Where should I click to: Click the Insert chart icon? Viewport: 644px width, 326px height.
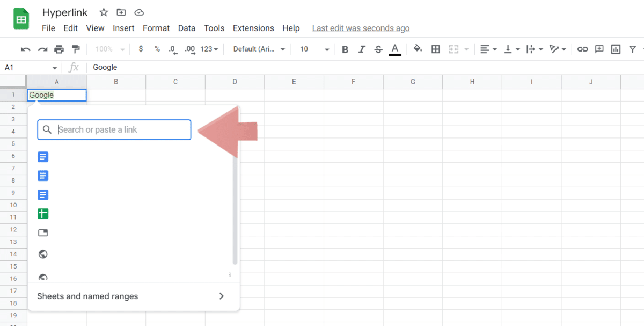[x=616, y=49]
